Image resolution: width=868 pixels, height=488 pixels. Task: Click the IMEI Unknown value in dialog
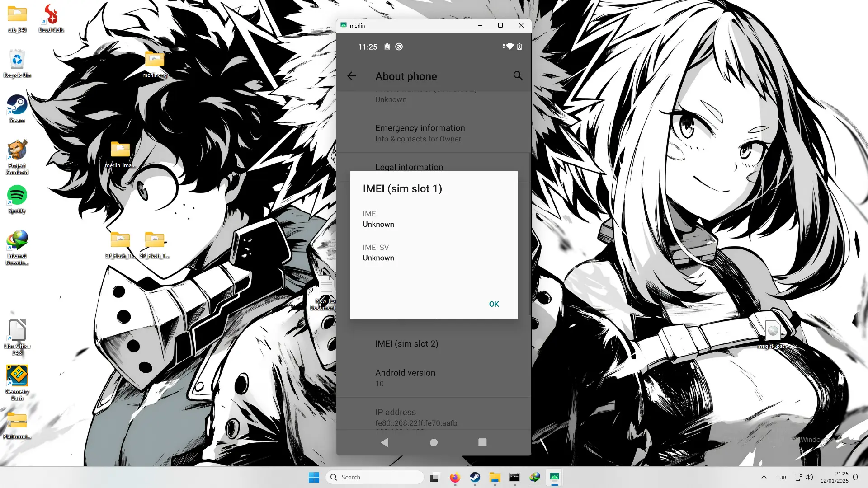(x=378, y=225)
